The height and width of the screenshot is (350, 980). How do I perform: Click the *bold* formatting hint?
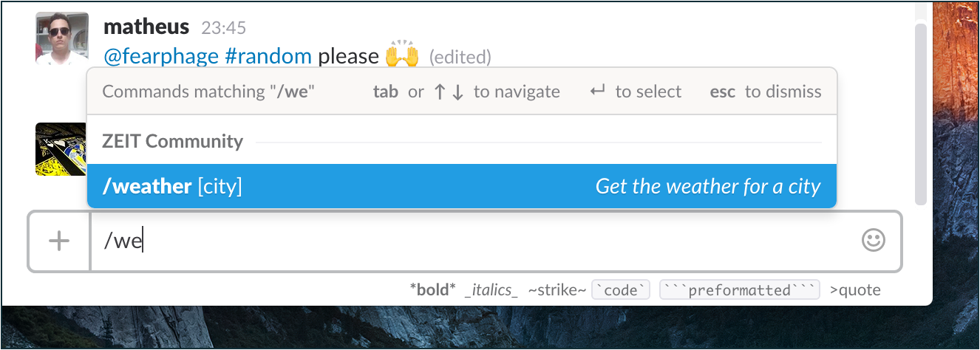tap(434, 290)
